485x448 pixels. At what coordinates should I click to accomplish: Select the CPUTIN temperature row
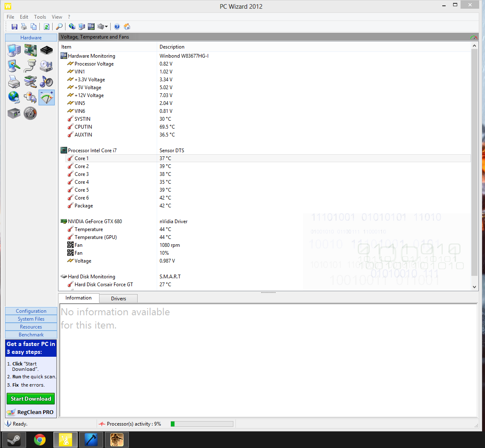265,127
